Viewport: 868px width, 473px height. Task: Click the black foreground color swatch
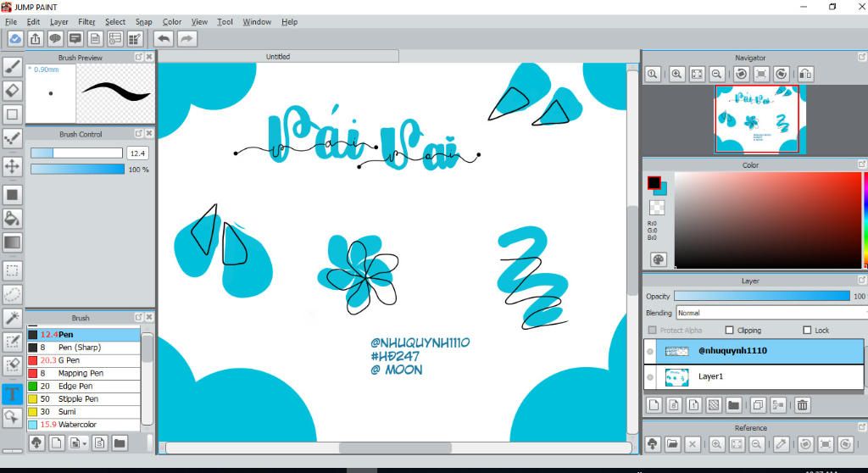[x=654, y=182]
